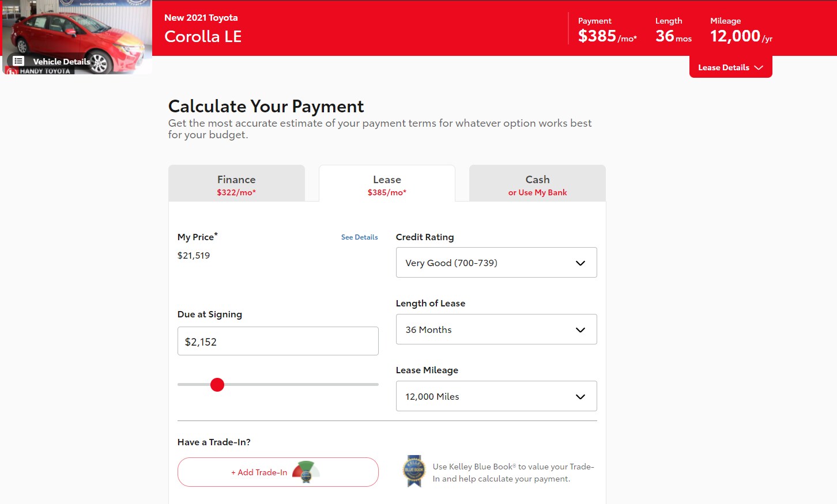Open the Length of Lease dropdown
The height and width of the screenshot is (504, 837).
tap(496, 329)
